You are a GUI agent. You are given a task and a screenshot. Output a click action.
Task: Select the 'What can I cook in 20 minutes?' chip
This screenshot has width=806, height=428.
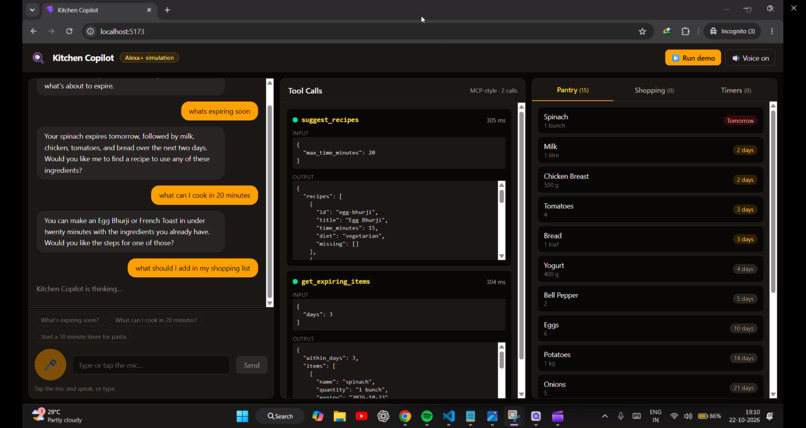pos(156,320)
